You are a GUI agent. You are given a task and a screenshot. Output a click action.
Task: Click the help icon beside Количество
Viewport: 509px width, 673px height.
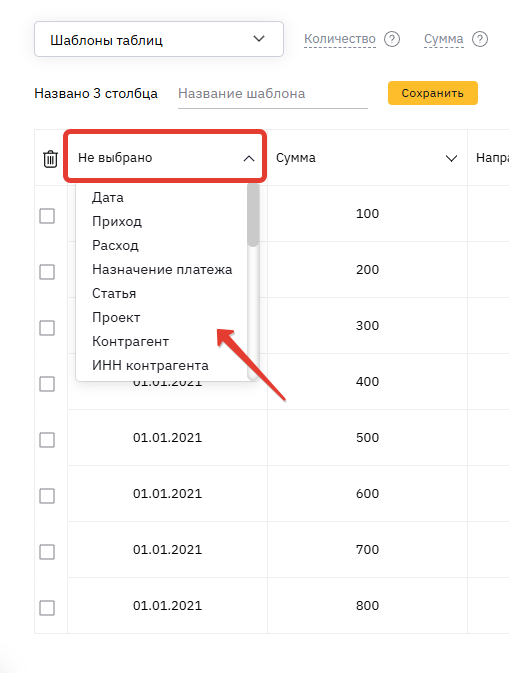point(392,39)
